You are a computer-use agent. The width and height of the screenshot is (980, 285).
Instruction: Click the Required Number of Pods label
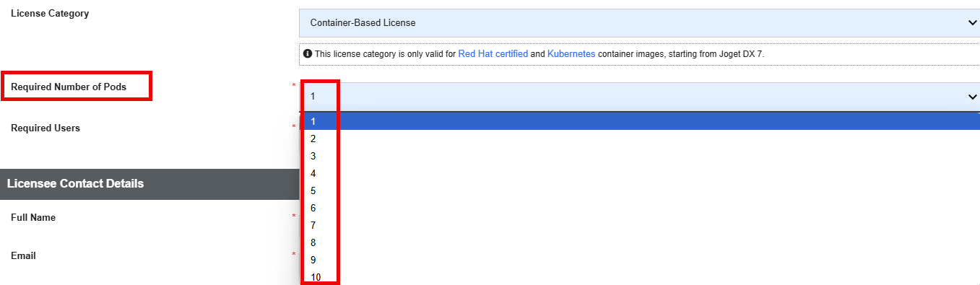[69, 87]
